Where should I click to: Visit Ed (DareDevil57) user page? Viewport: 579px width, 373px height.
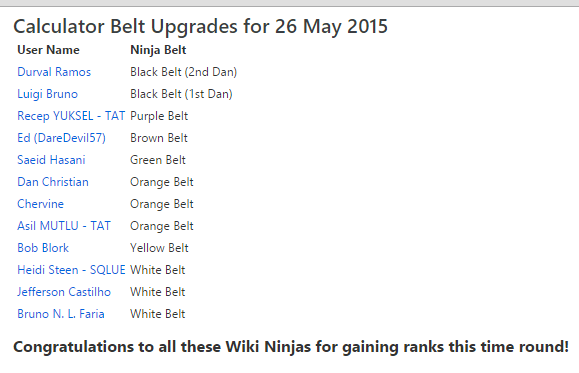coord(61,138)
